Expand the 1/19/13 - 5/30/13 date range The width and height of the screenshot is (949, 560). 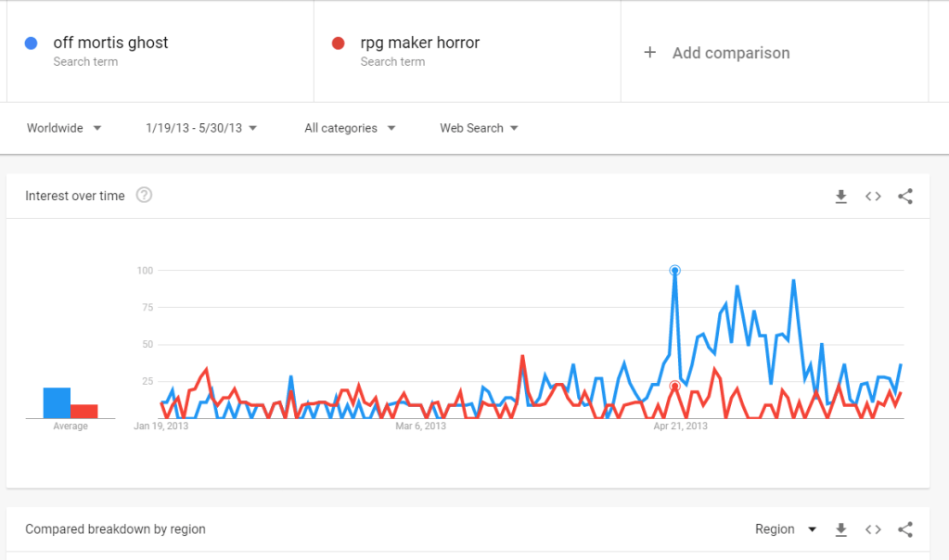click(x=201, y=128)
